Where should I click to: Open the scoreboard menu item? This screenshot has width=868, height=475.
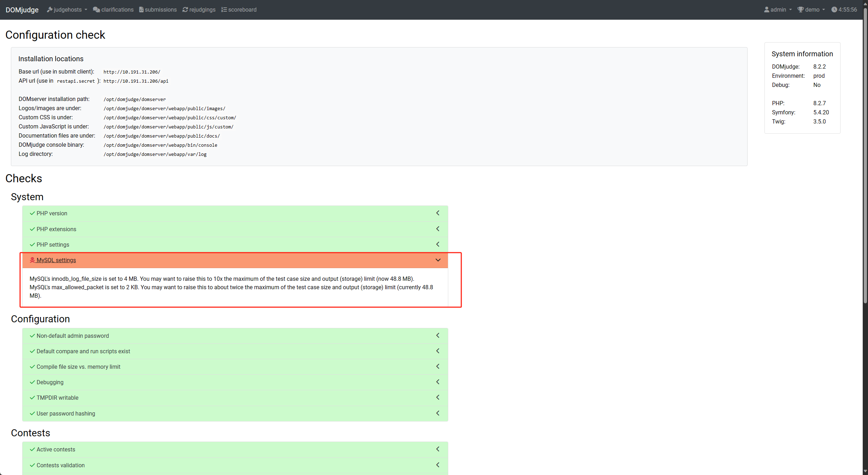coord(242,9)
